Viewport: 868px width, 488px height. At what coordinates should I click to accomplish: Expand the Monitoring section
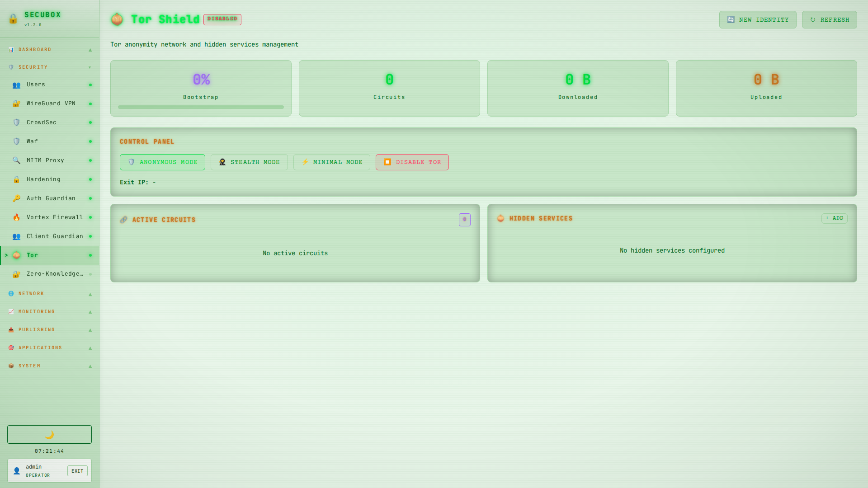coord(49,311)
